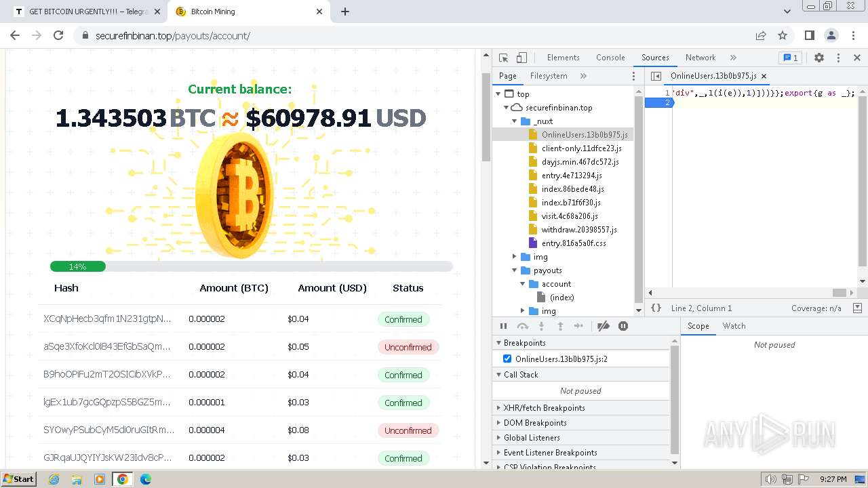Open index.b71f6f30.js source file
Screen dimensions: 868x488
click(x=571, y=203)
